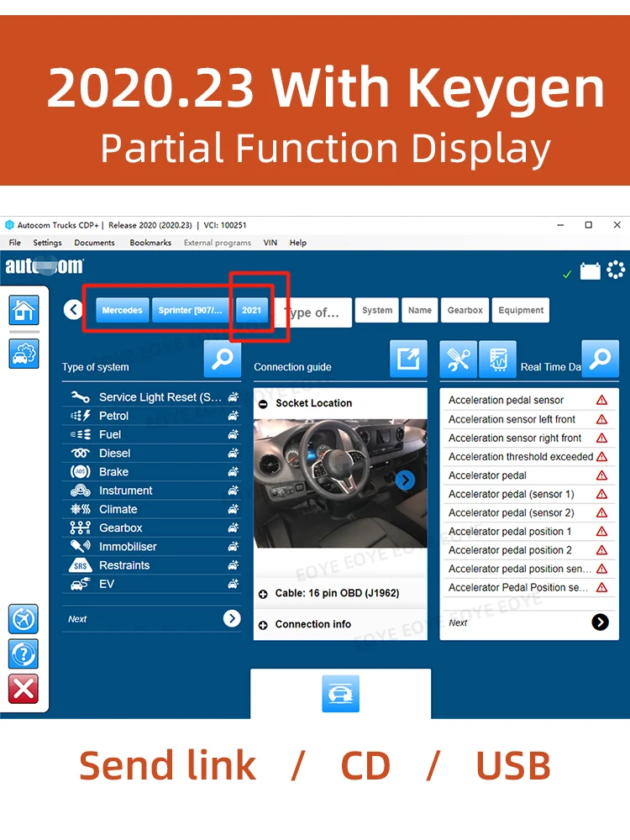This screenshot has height=840, width=630.
Task: Expand Cable: 16 pin OBD (J1962)
Action: [263, 594]
